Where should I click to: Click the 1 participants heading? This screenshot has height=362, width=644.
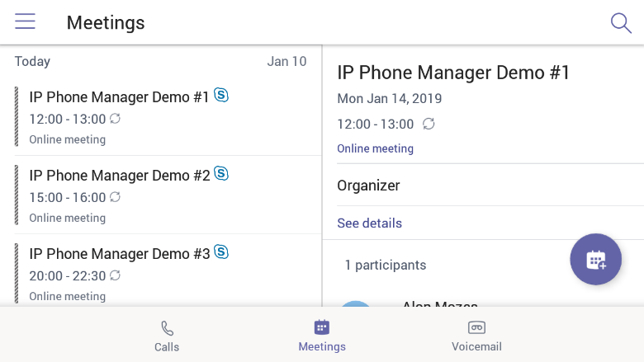point(386,265)
